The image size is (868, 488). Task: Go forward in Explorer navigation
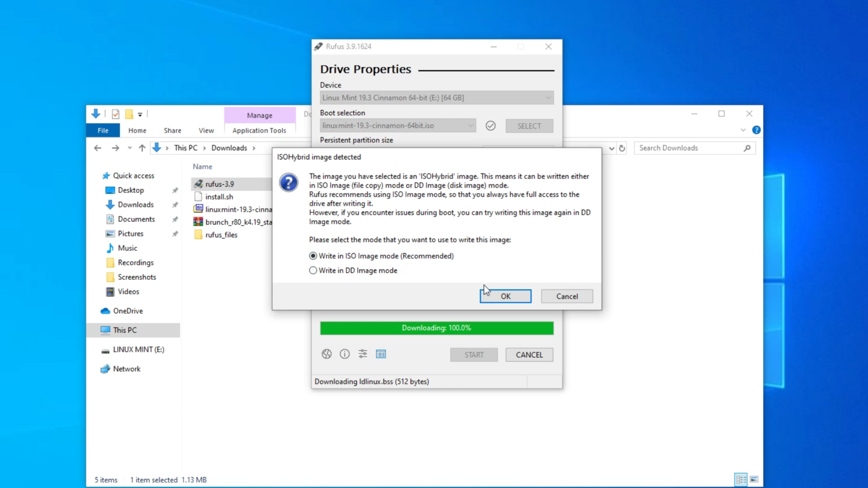(x=115, y=148)
